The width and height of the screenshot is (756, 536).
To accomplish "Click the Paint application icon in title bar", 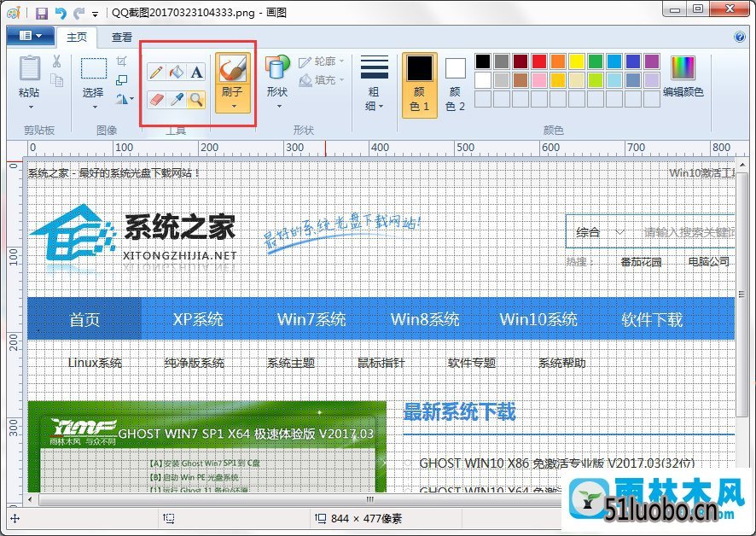I will click(x=14, y=12).
